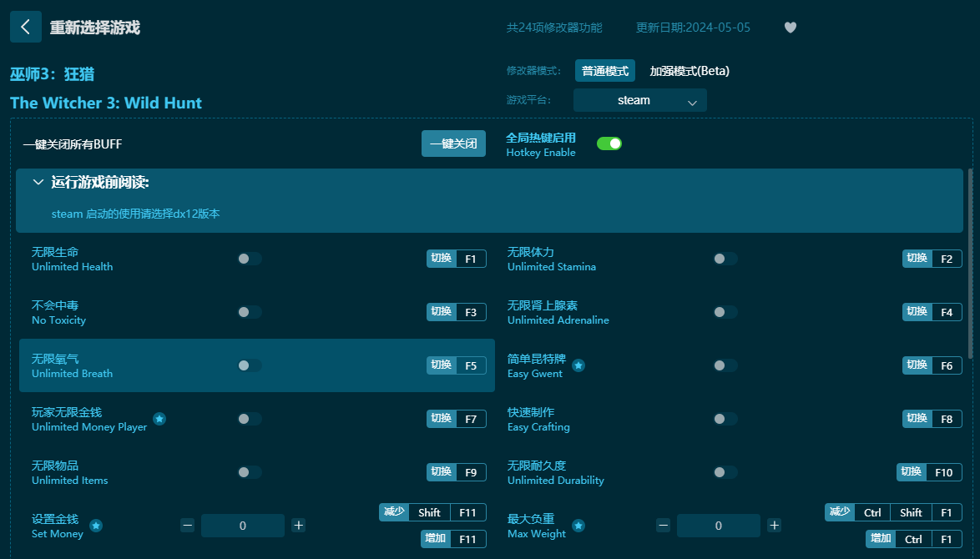Image resolution: width=980 pixels, height=559 pixels.
Task: Decrease Max Weight value with minus
Action: [664, 526]
